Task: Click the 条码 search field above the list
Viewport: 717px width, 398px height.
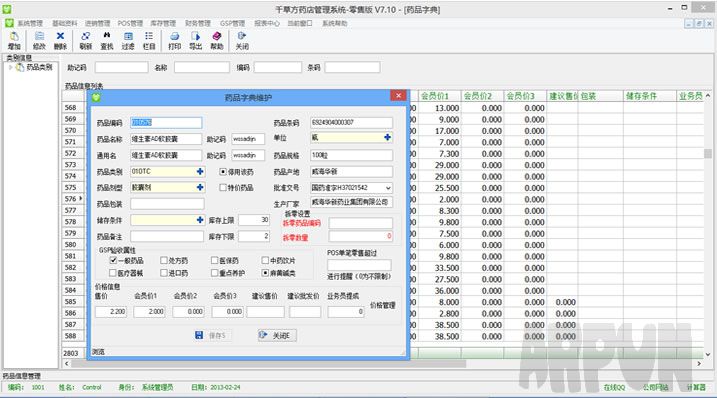Action: tap(352, 67)
